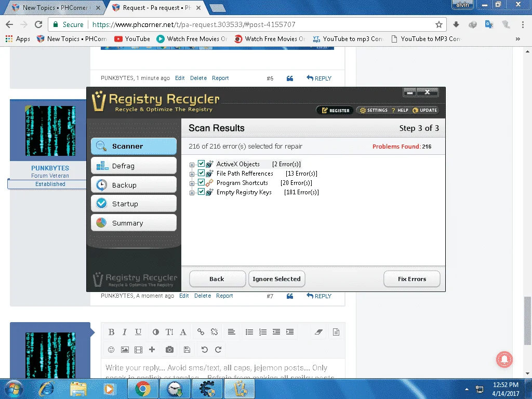The width and height of the screenshot is (532, 399).
Task: Reload the page in Chrome
Action: (x=38, y=24)
